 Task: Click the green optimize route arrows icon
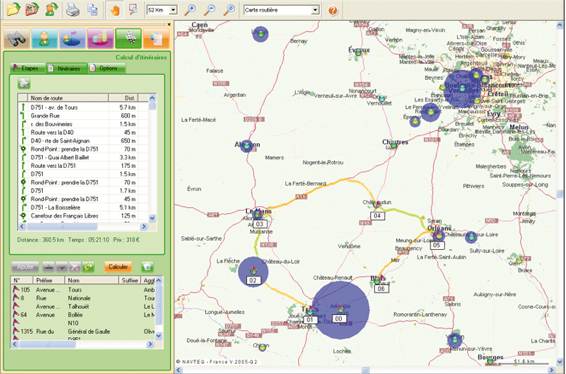pyautogui.click(x=88, y=267)
